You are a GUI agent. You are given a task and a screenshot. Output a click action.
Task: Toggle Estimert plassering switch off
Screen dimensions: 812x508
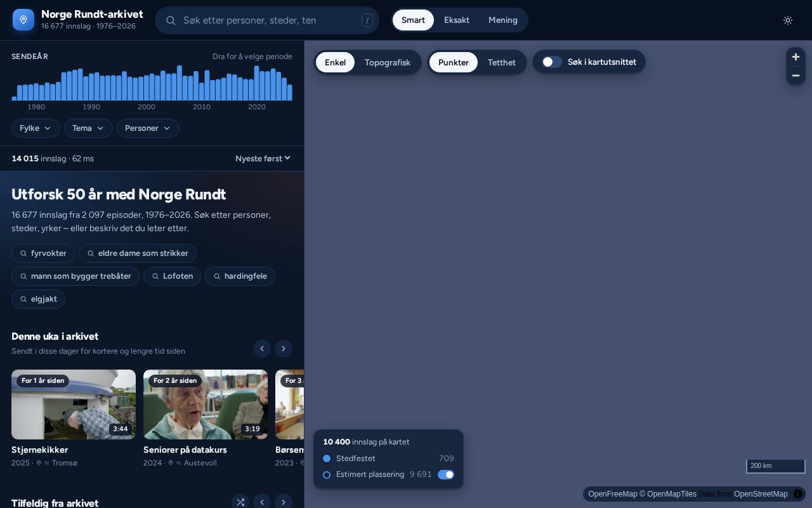point(446,474)
